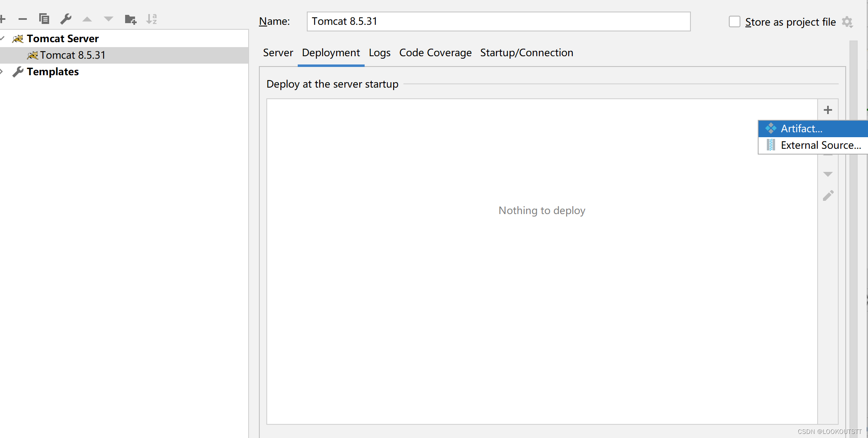Screen dimensions: 868x438
Task: Move configuration down with the toolbar down arrow
Action: coord(109,19)
